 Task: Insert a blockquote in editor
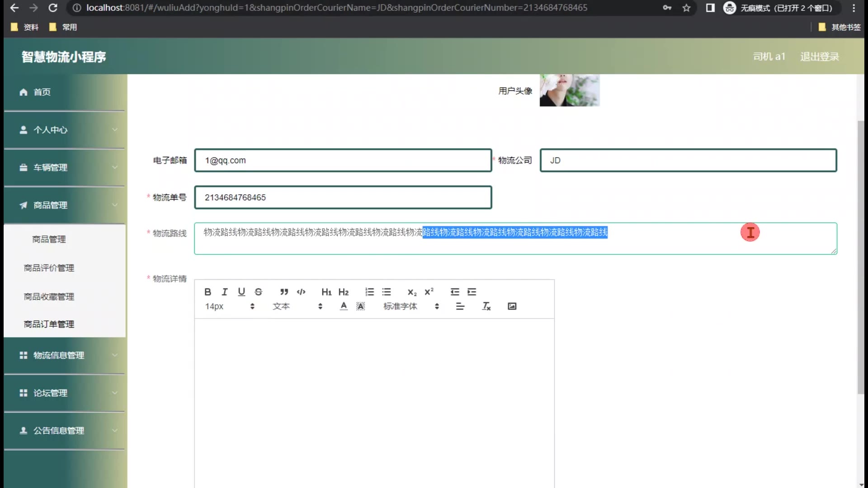[x=284, y=292]
